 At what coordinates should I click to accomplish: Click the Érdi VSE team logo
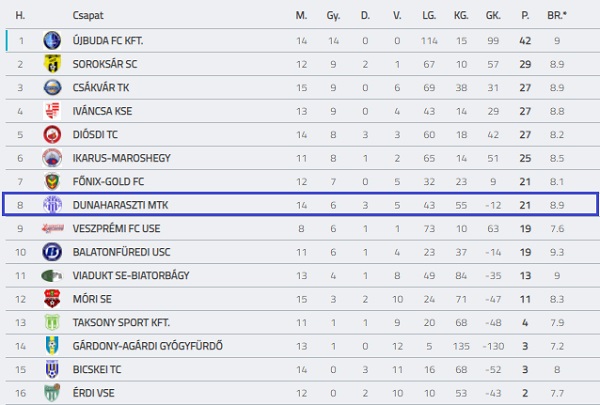[x=52, y=392]
